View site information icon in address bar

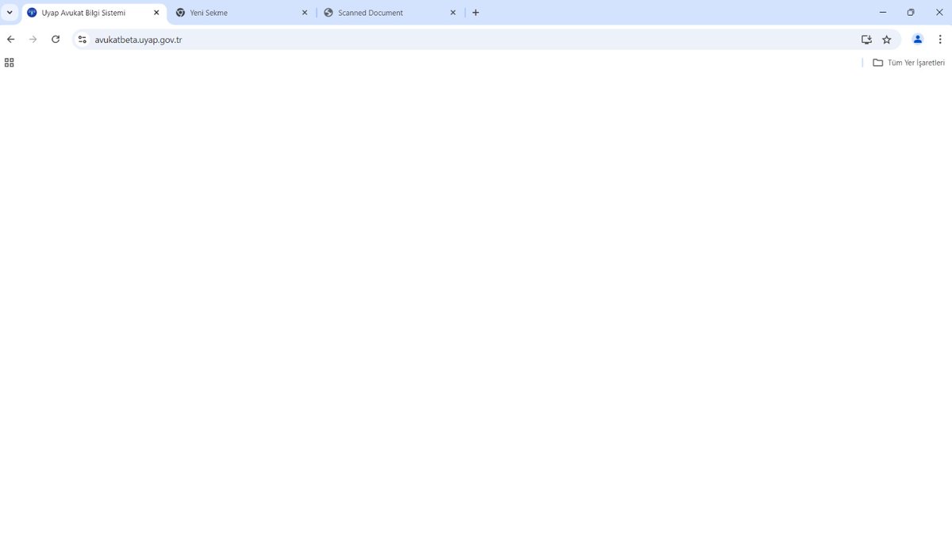pyautogui.click(x=82, y=39)
